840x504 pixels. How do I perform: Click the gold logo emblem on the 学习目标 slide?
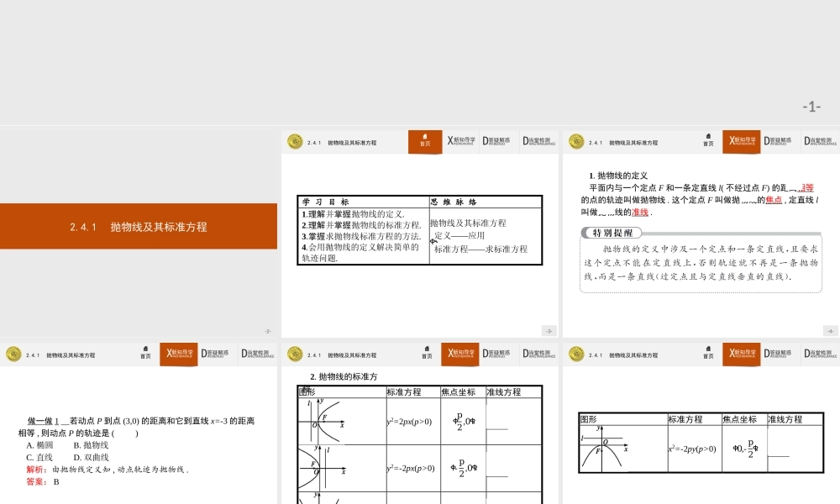(295, 141)
